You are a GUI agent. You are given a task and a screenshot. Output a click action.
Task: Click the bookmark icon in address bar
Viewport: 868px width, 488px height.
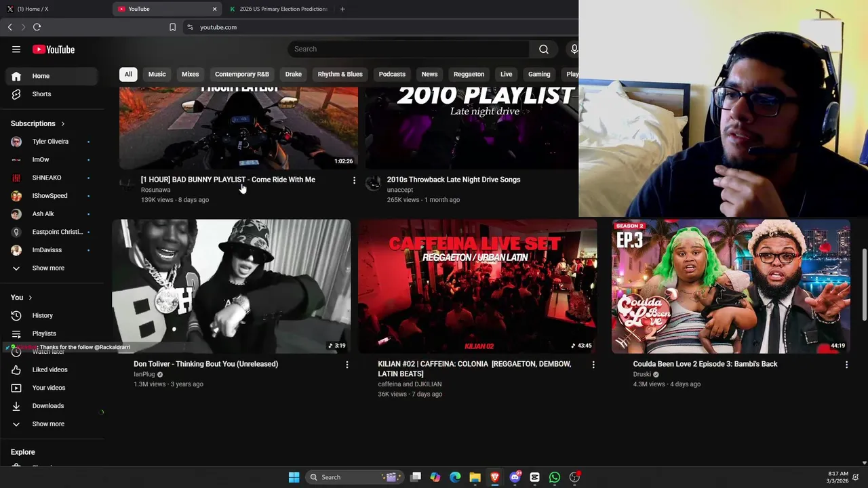point(172,27)
